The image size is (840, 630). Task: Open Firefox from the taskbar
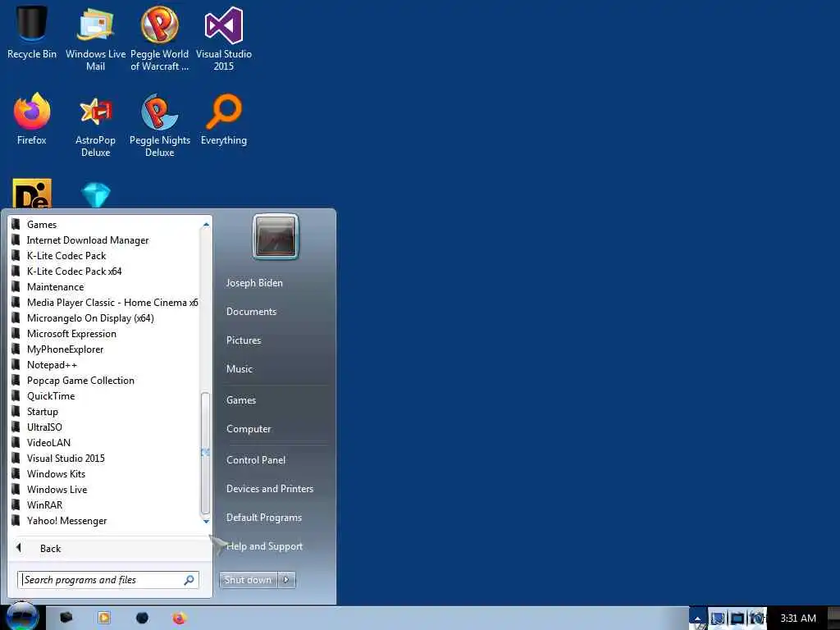(179, 619)
